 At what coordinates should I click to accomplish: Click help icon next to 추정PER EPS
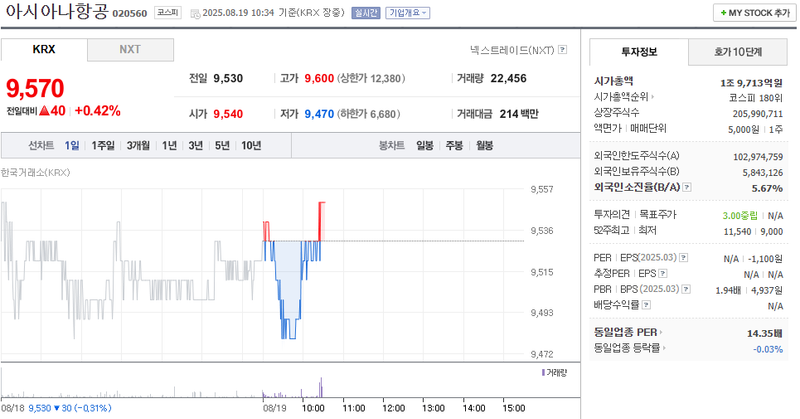(663, 274)
